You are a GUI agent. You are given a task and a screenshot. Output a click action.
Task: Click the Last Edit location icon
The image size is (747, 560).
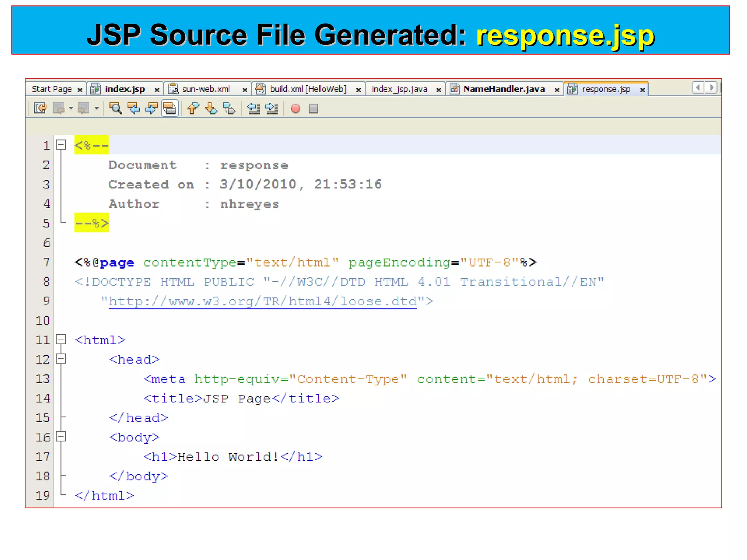pyautogui.click(x=40, y=108)
